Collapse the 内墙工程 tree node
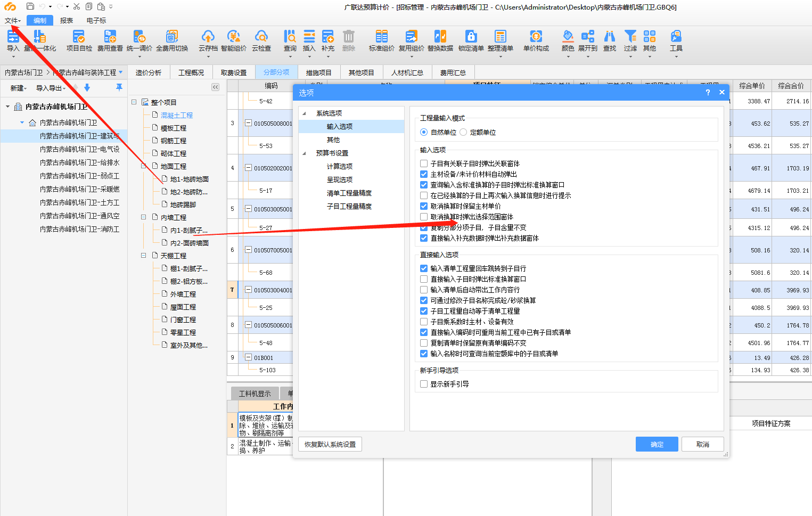Screen dimensions: 812x516 (143, 217)
